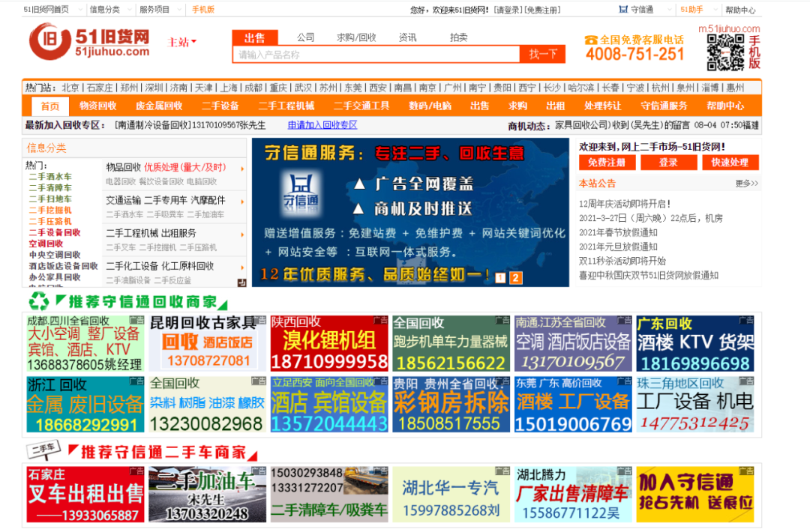Open 首页 in orange navigation bar
This screenshot has width=810, height=532.
coord(49,106)
